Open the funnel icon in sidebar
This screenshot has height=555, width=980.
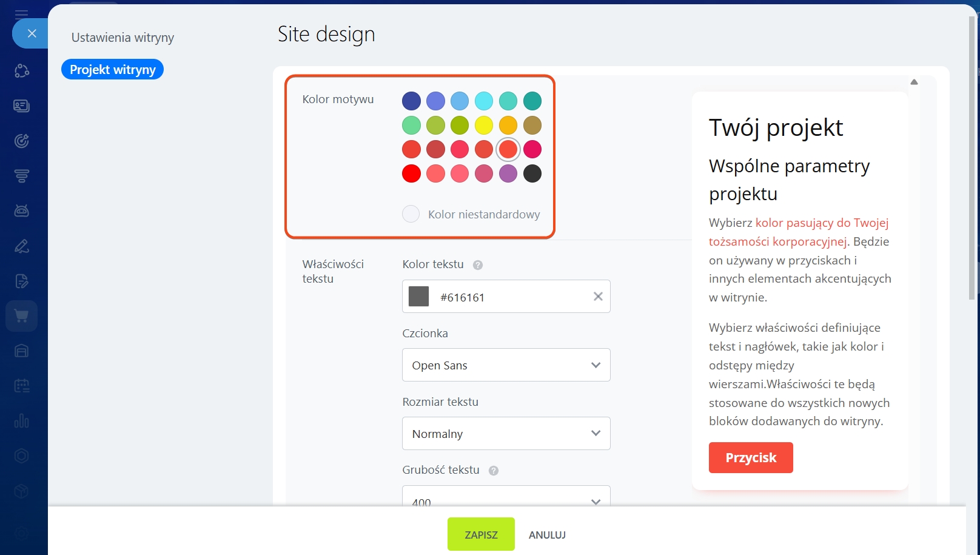pos(22,177)
